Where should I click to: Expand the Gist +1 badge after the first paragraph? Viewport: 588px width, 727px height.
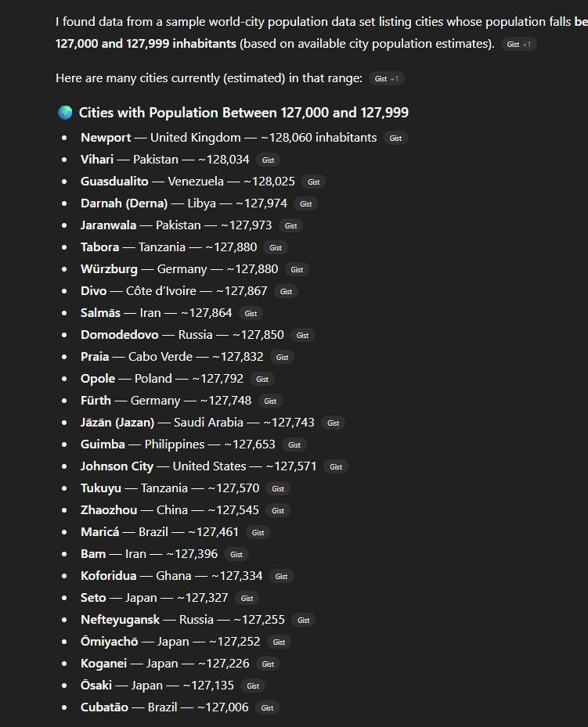coord(518,45)
